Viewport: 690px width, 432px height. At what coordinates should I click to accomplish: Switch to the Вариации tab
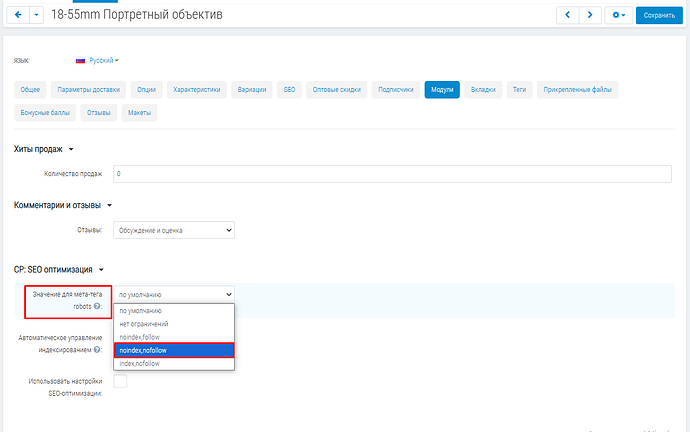point(252,89)
